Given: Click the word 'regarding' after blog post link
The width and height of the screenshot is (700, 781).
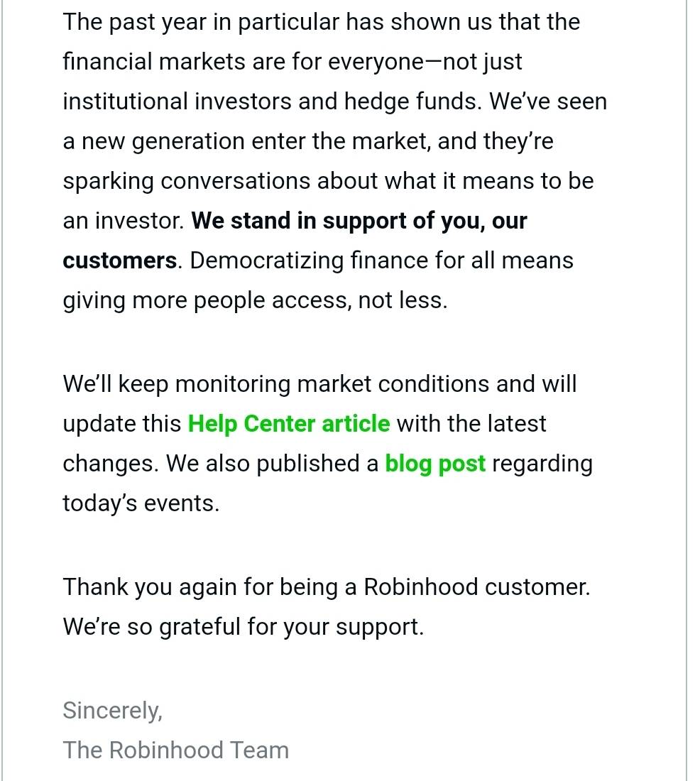Looking at the screenshot, I should click(542, 464).
